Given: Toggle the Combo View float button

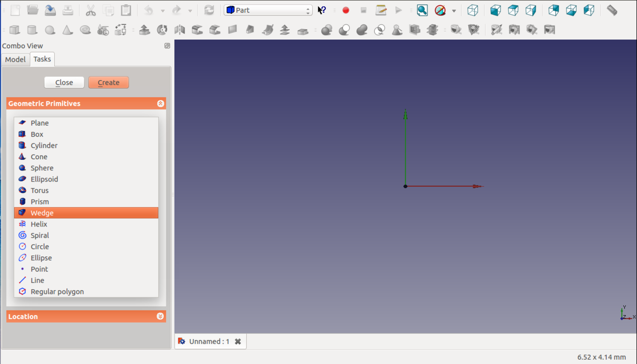Looking at the screenshot, I should (167, 46).
